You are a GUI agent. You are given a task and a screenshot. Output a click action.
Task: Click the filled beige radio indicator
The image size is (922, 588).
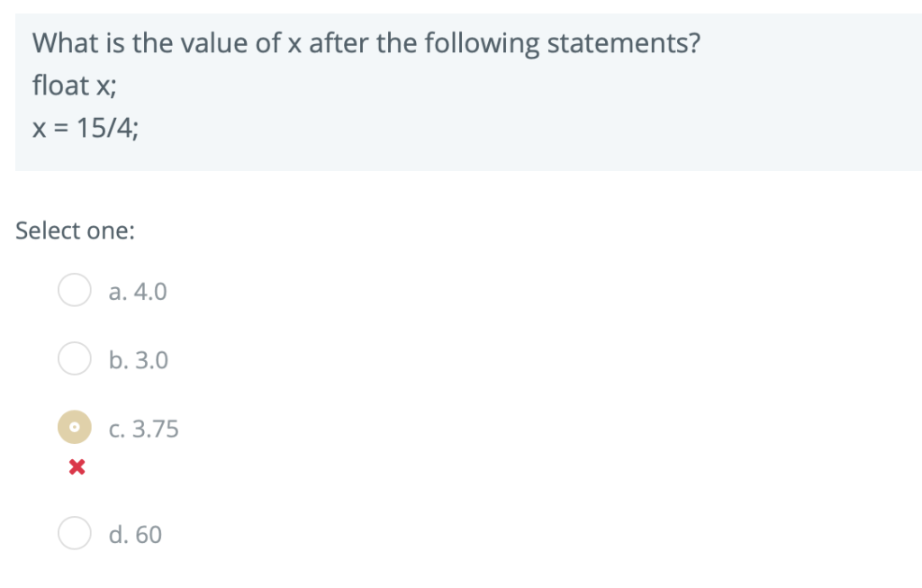click(x=74, y=428)
